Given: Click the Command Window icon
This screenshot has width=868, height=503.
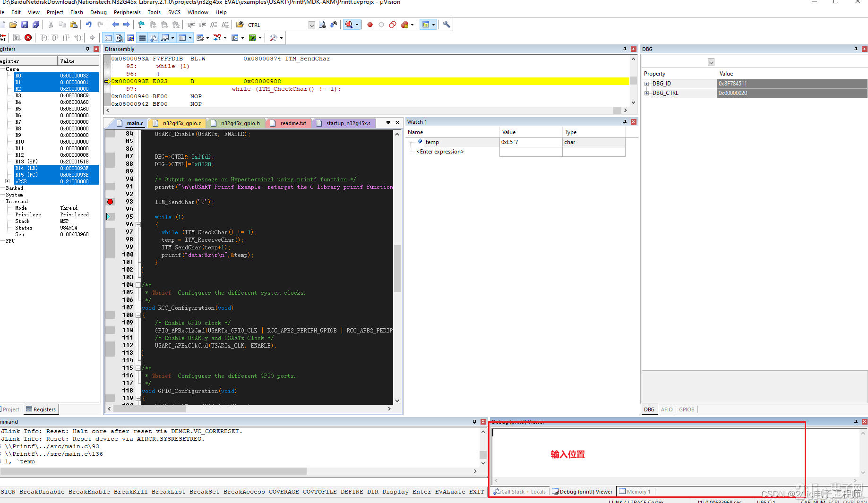Looking at the screenshot, I should coord(107,38).
